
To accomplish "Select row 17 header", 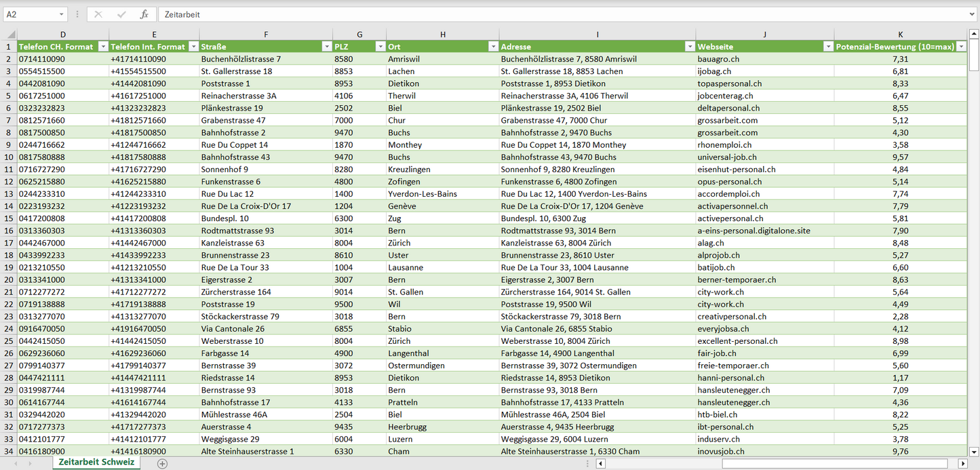I will click(9, 243).
